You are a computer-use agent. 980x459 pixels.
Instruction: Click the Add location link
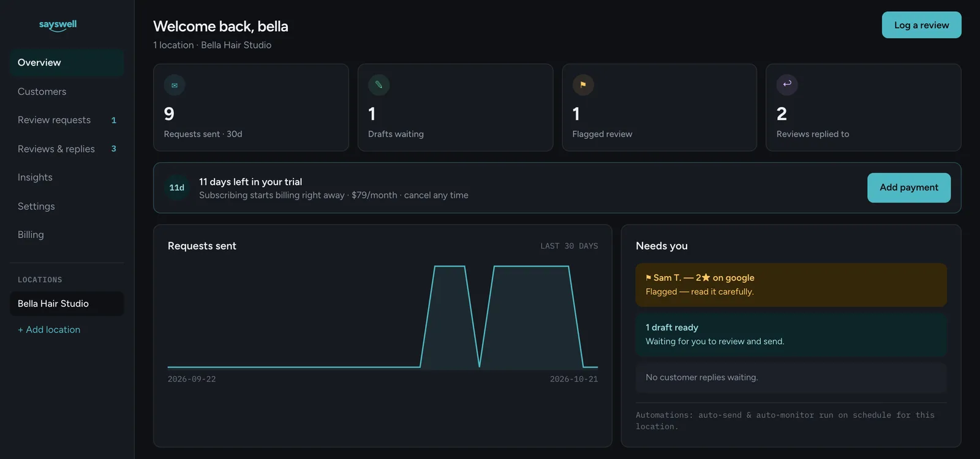coord(49,329)
